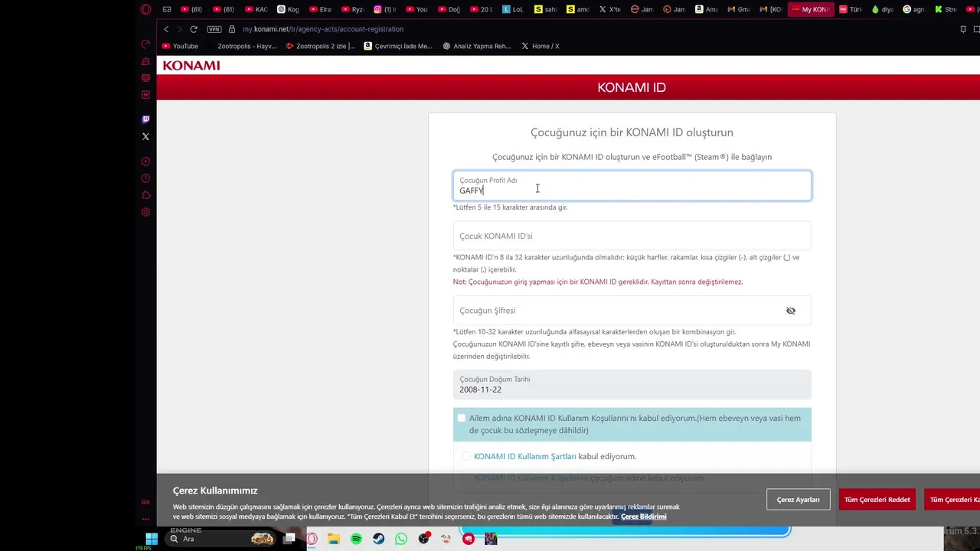The height and width of the screenshot is (551, 980).
Task: Open Steam from the taskbar
Action: point(378,539)
